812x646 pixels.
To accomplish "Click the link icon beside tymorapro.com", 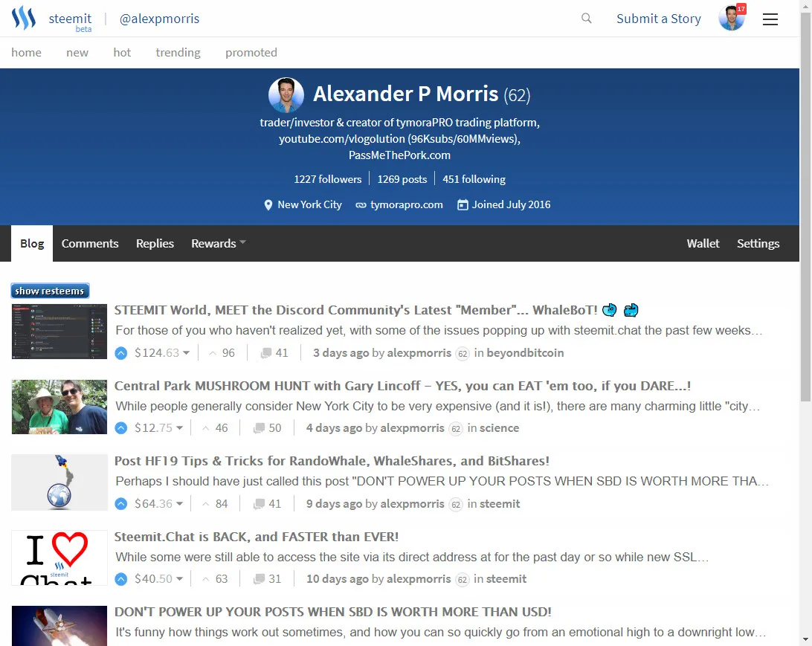I will click(361, 205).
